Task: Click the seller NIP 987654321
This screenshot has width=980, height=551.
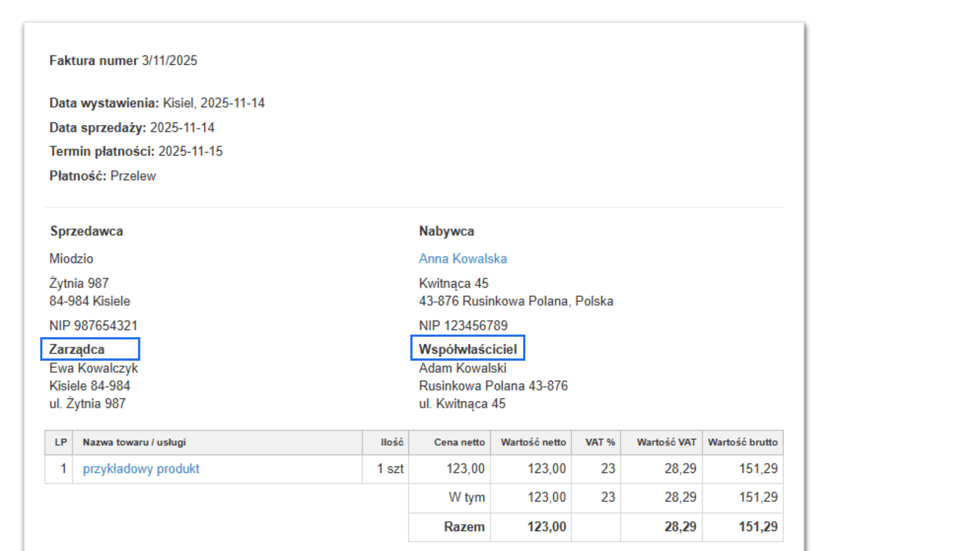Action: click(x=93, y=325)
